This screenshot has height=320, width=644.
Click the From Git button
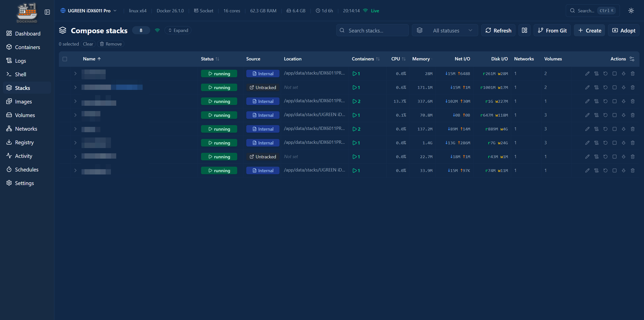pyautogui.click(x=552, y=30)
